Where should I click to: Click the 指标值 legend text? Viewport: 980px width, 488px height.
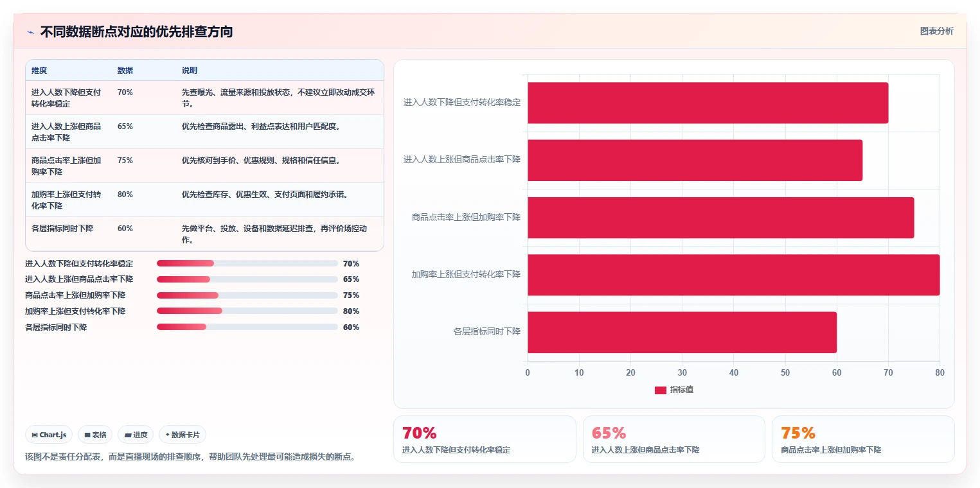[x=682, y=390]
